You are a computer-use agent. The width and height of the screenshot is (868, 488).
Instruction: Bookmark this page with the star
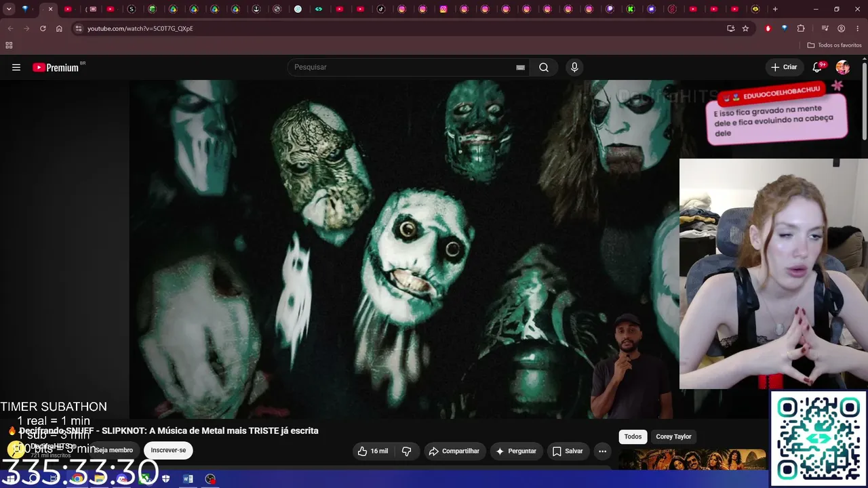point(745,28)
